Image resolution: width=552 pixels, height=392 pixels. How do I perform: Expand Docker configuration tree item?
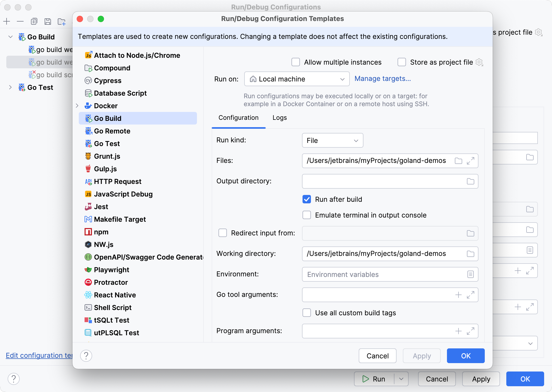click(77, 105)
